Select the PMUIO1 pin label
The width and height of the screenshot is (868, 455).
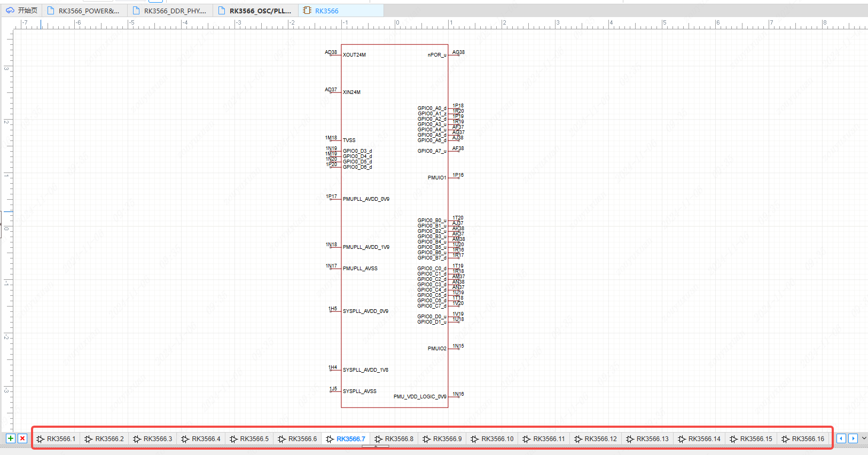point(437,178)
